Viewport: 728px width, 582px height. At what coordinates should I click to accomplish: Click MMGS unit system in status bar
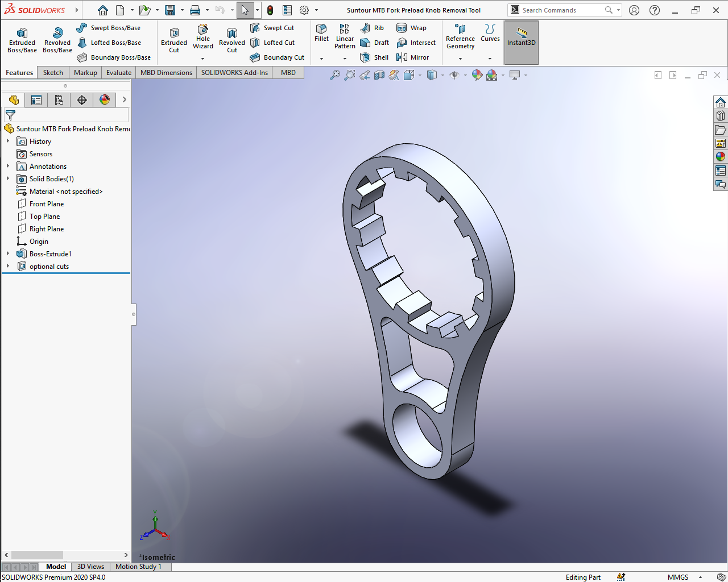tap(678, 577)
